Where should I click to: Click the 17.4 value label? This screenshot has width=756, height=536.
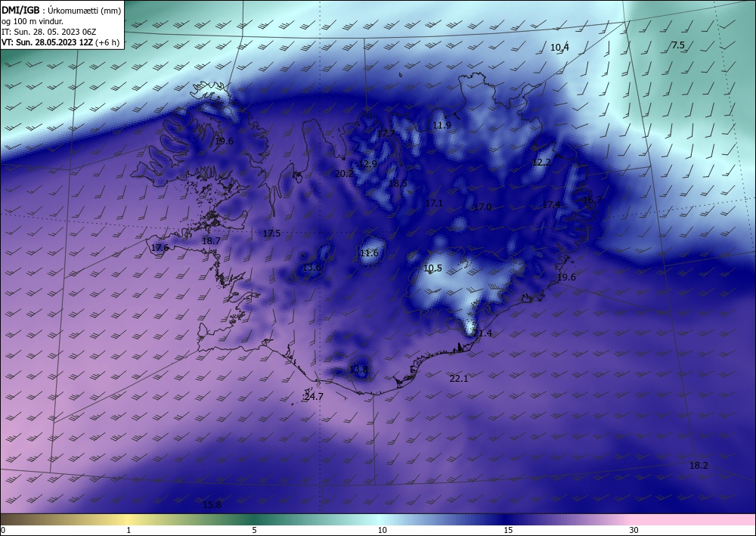pos(551,205)
